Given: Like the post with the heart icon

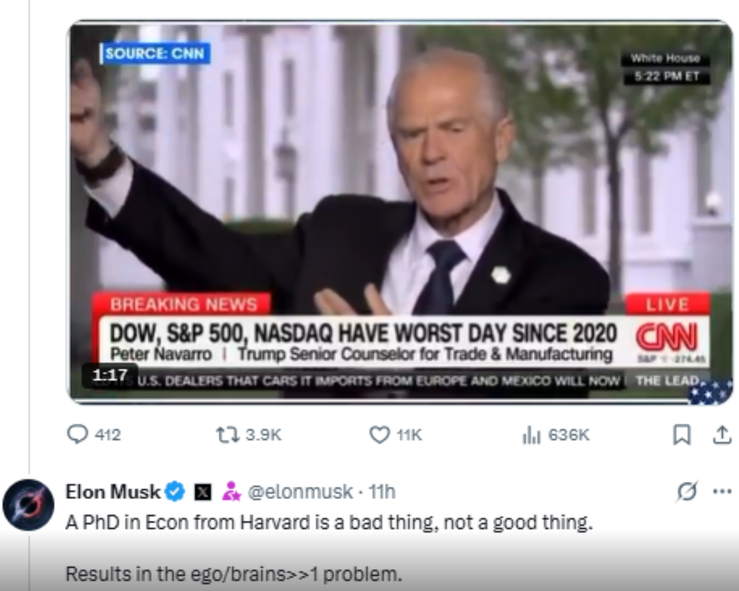Looking at the screenshot, I should point(379,434).
